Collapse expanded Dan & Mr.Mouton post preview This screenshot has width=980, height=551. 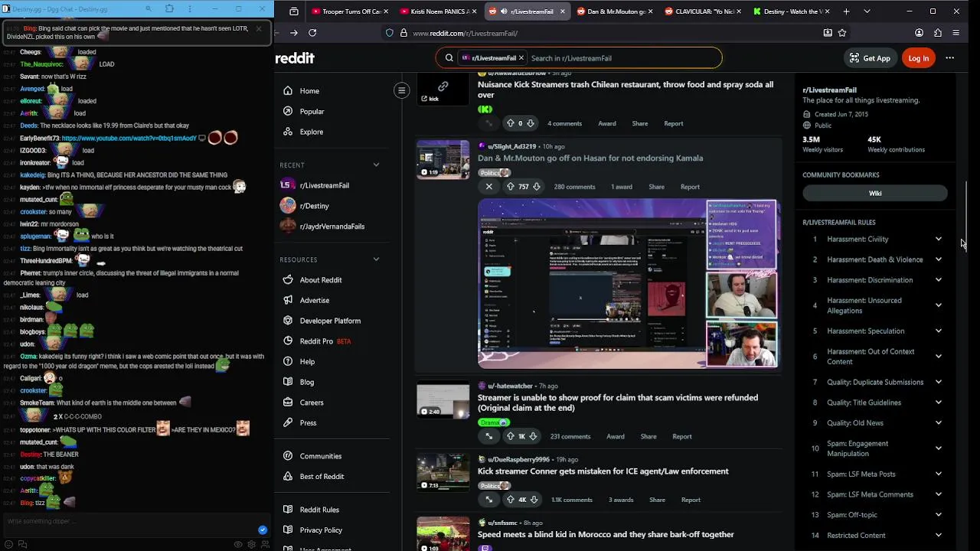click(489, 187)
